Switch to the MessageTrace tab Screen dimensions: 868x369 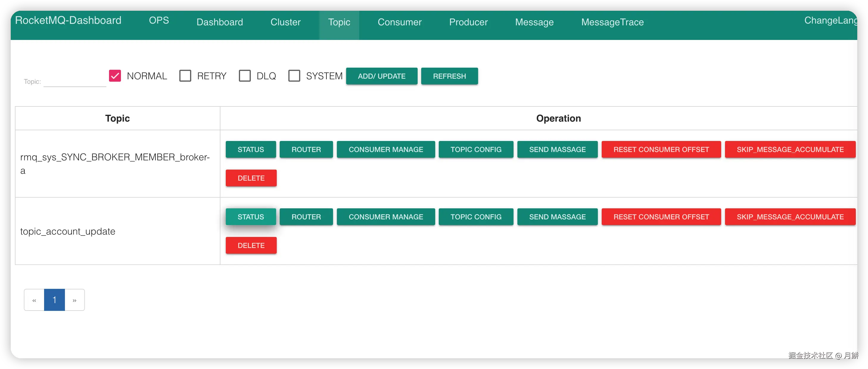click(612, 22)
